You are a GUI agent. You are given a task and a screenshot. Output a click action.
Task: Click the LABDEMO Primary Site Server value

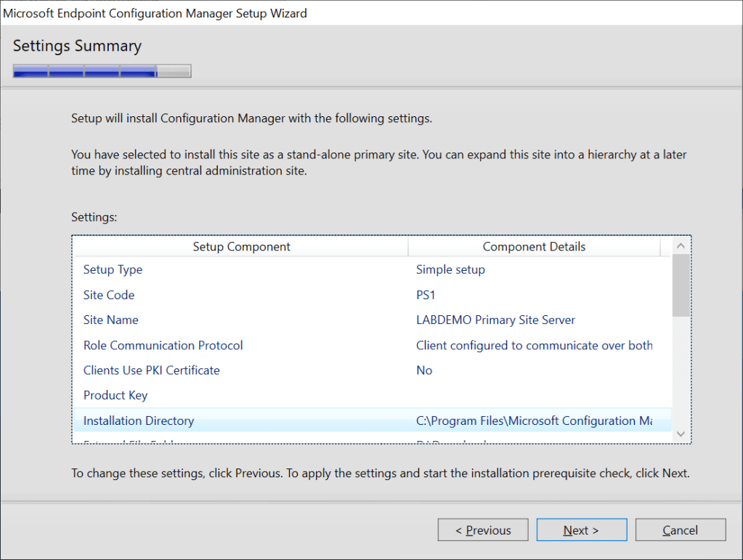coord(495,320)
